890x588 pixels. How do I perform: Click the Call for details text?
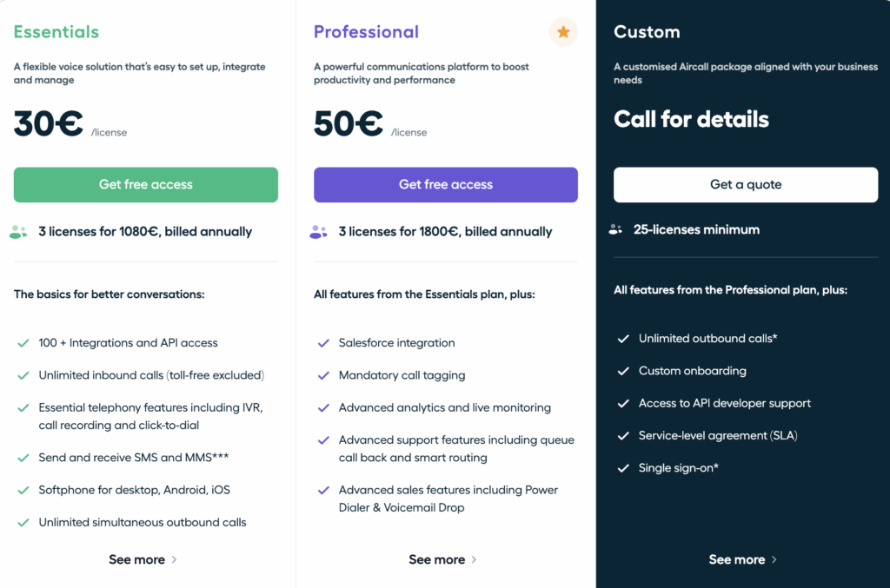coord(691,119)
